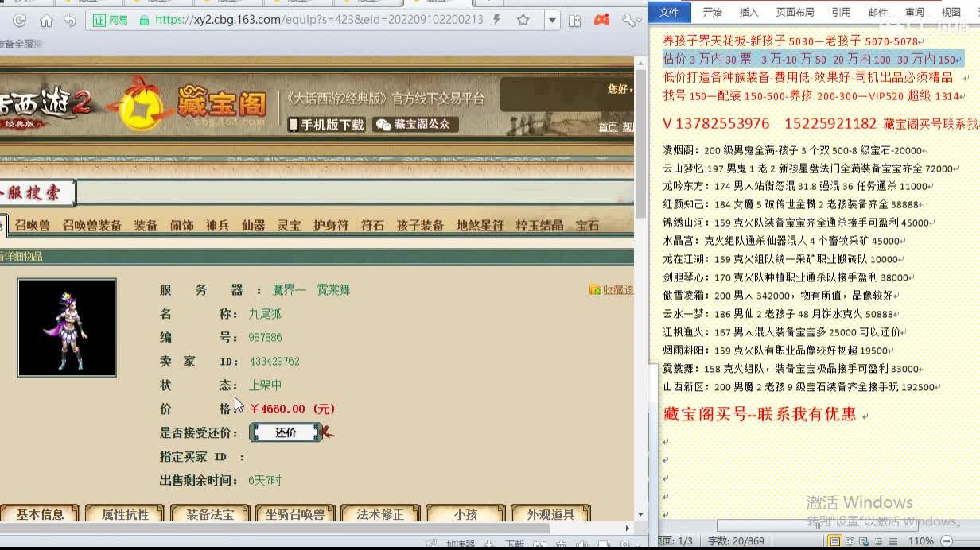Screen dimensions: 980x550
Task: Open the 基本信息 tab
Action: coord(40,514)
